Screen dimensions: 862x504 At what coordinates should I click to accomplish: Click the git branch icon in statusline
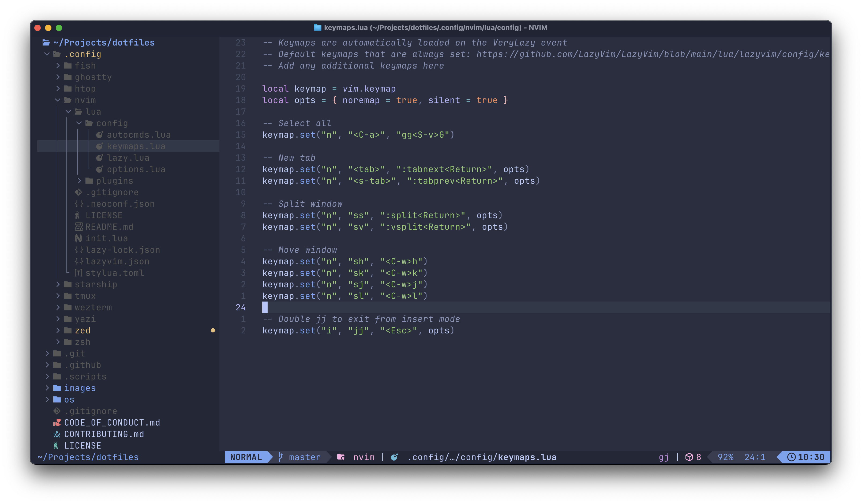pyautogui.click(x=280, y=457)
